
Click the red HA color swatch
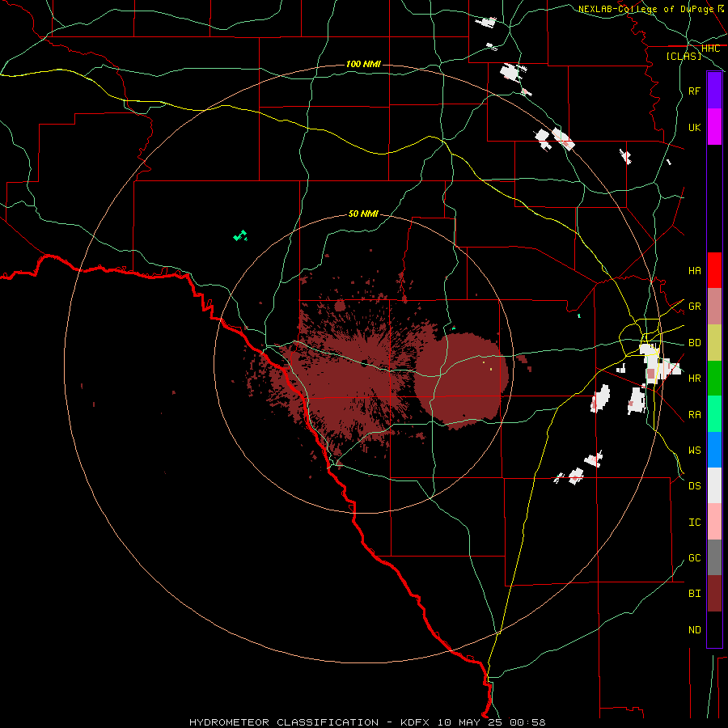[714, 270]
